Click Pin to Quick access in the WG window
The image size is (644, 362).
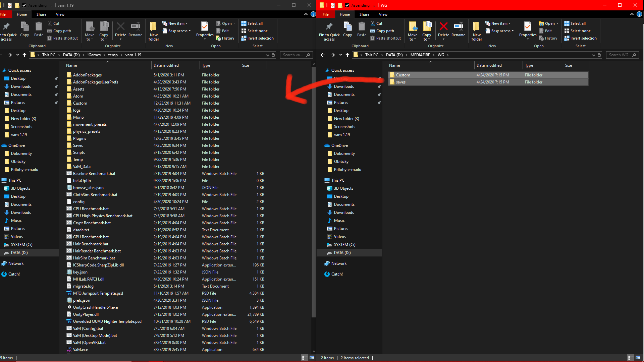pos(329,31)
